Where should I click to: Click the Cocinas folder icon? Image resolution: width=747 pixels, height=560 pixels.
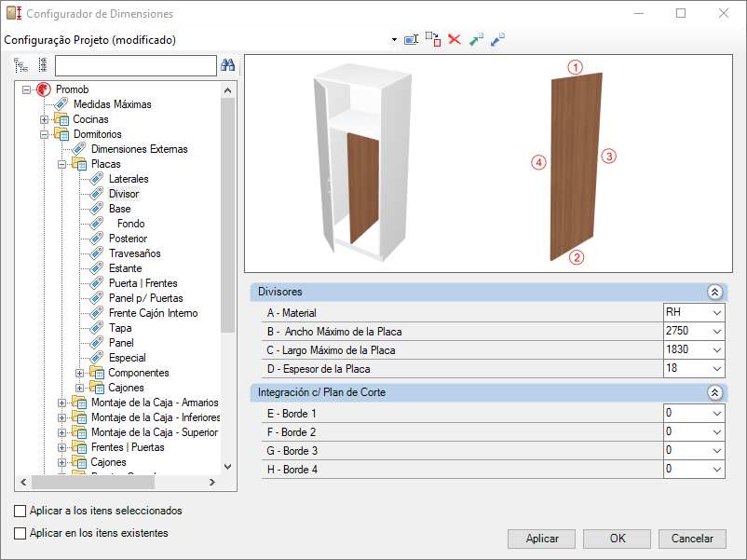[61, 119]
